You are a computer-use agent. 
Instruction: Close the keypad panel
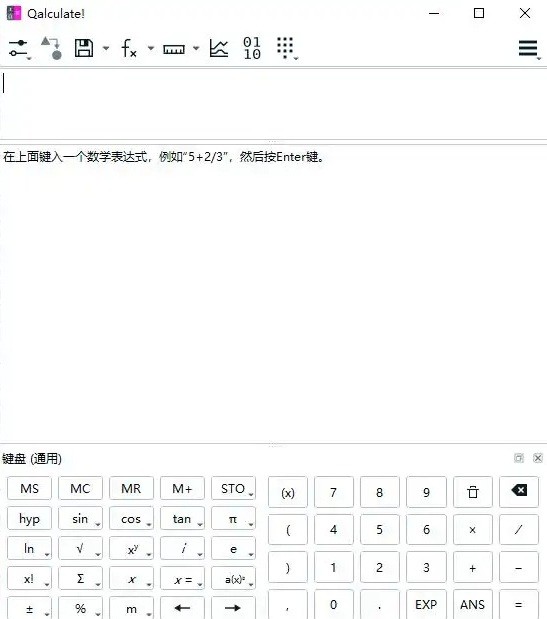pos(538,458)
